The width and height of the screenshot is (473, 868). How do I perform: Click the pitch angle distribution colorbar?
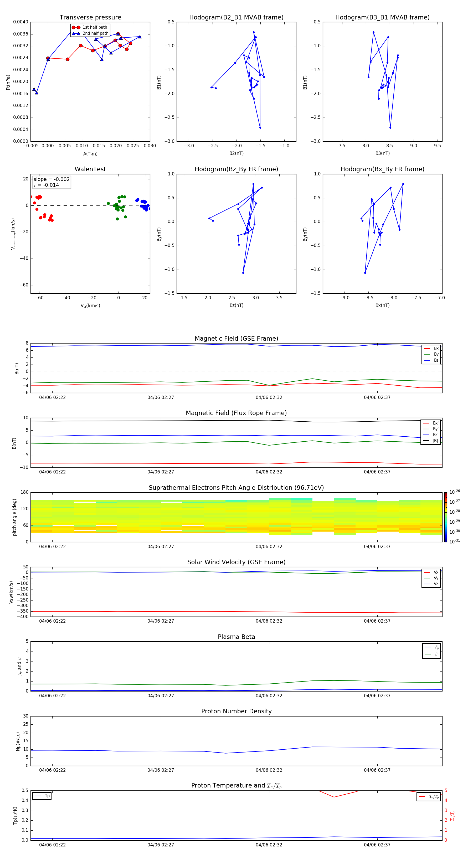[x=445, y=517]
